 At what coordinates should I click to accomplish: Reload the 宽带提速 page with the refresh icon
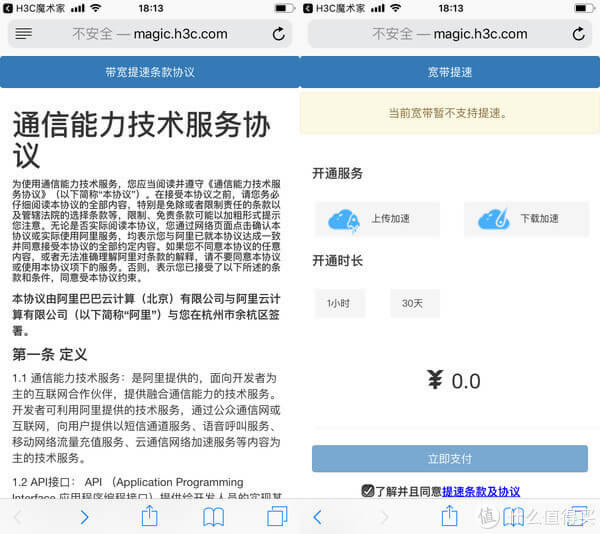[x=578, y=34]
